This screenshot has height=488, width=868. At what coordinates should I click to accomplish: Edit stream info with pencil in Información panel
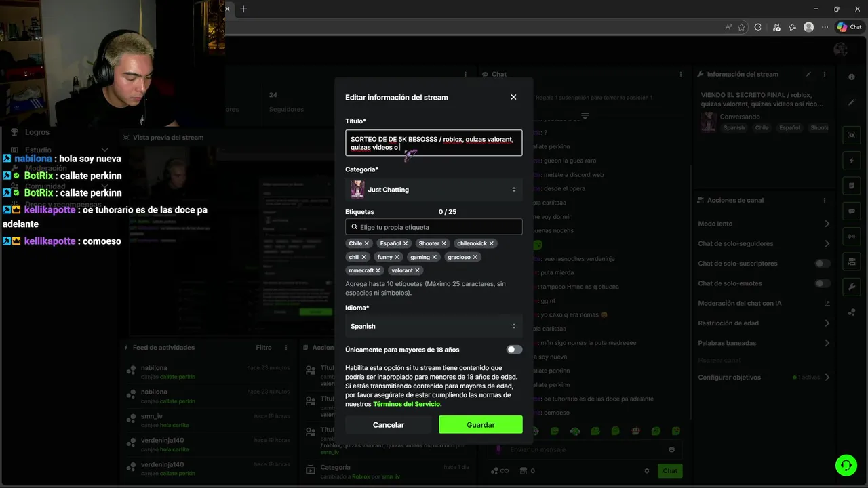pos(808,74)
